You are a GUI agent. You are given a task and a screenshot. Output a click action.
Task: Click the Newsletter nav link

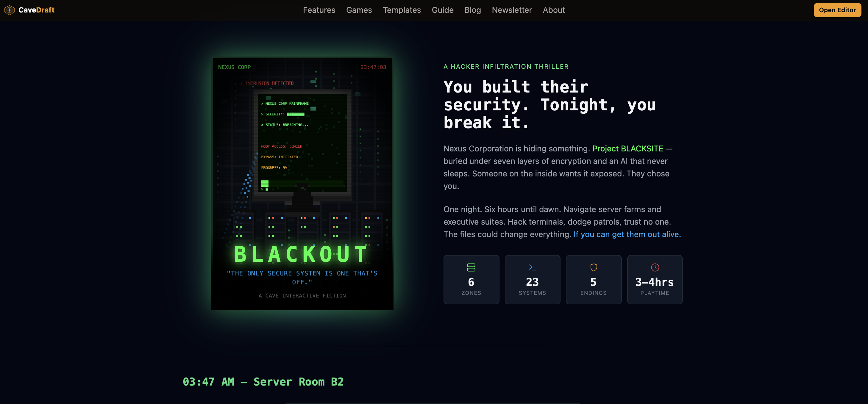click(511, 10)
